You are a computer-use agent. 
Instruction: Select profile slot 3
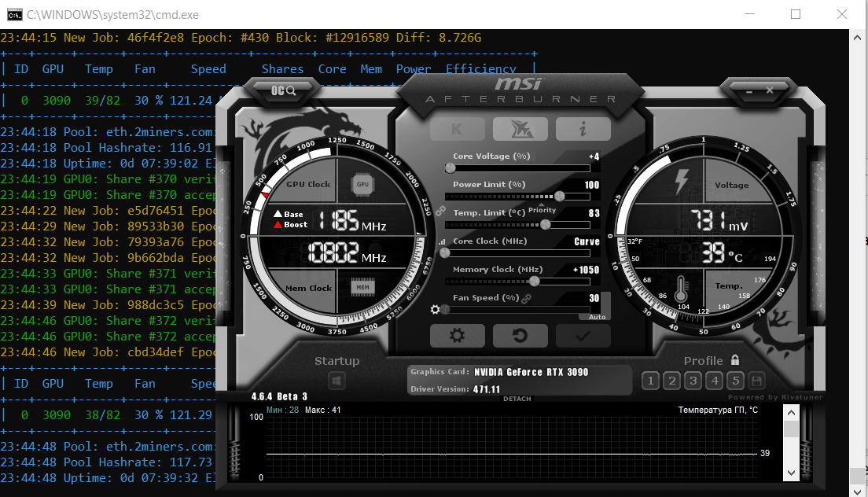click(693, 381)
